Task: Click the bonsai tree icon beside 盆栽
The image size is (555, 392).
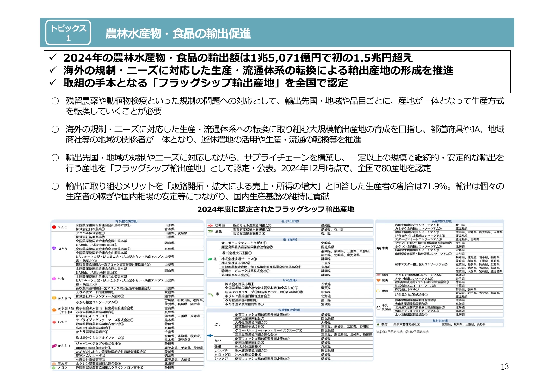Action: 210,232
